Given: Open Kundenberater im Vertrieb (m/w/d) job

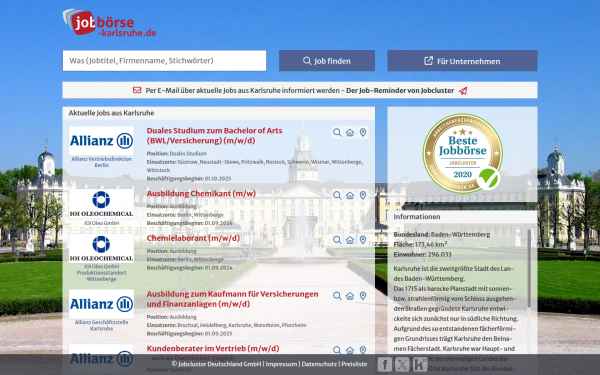Looking at the screenshot, I should (x=213, y=349).
